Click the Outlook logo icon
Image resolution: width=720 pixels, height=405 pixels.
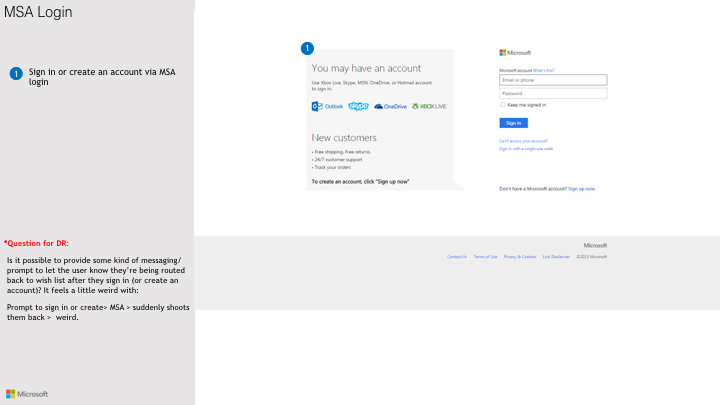pos(327,107)
